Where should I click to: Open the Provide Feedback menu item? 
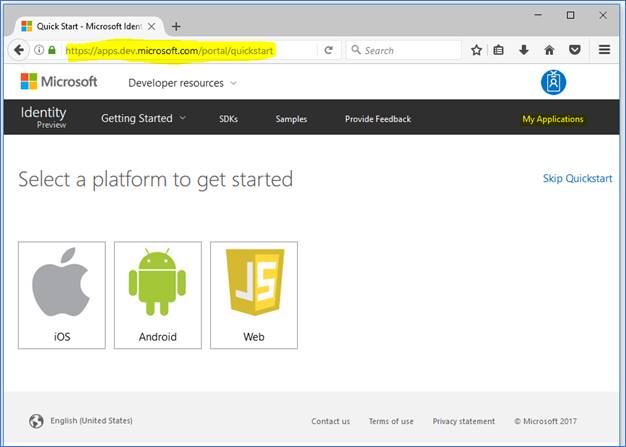[x=378, y=119]
